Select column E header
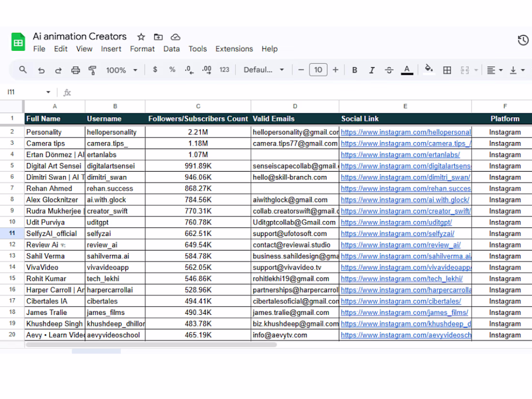The height and width of the screenshot is (399, 532). click(405, 106)
